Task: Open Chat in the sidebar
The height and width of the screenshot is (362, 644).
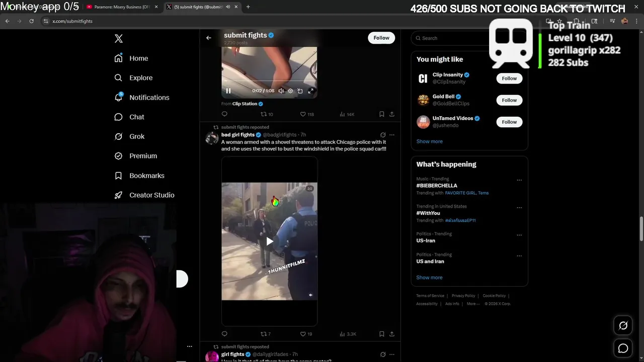Action: tap(129, 117)
